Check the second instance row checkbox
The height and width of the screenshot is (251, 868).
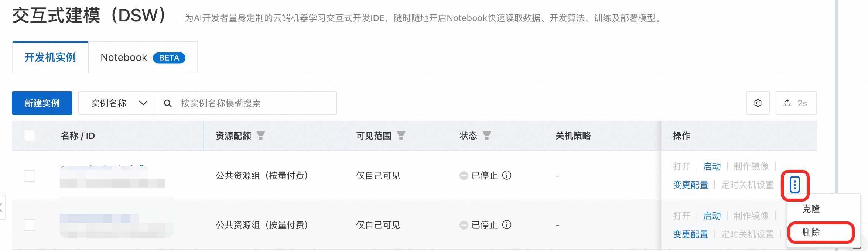30,225
